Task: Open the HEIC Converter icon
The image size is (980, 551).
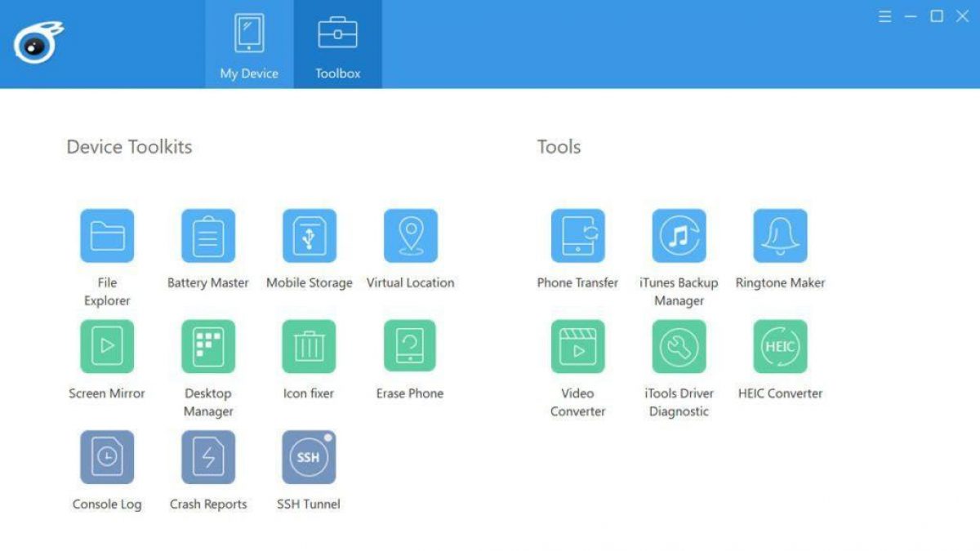Action: coord(781,346)
